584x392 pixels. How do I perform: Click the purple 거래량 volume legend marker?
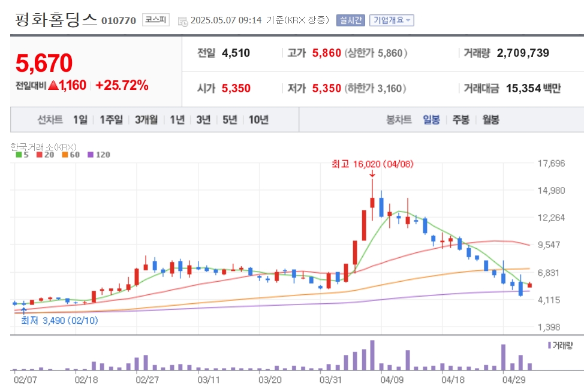[549, 345]
